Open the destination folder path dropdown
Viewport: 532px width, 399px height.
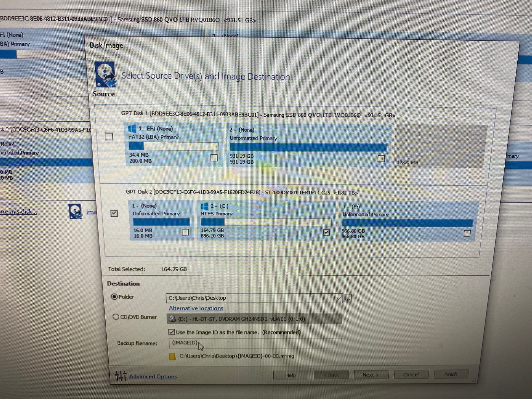point(338,298)
